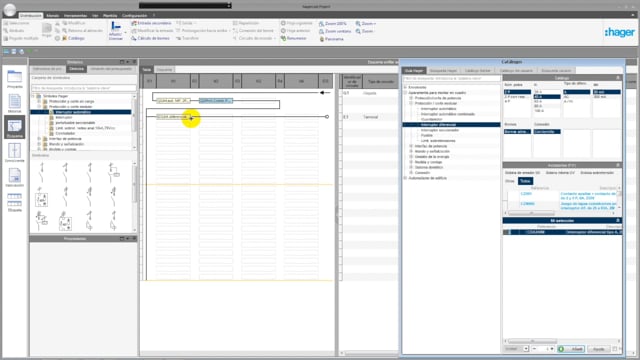640x360 pixels.
Task: Click the symbols panel filter search field
Action: point(84,88)
